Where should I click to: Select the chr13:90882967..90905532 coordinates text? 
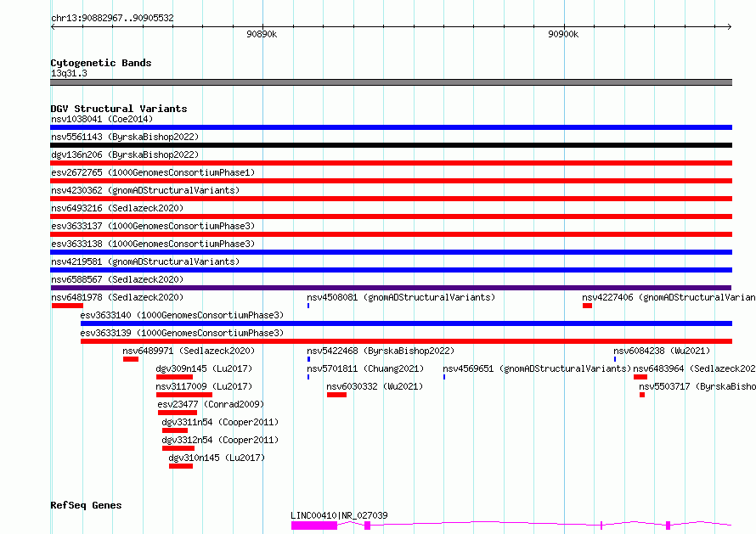click(x=112, y=18)
